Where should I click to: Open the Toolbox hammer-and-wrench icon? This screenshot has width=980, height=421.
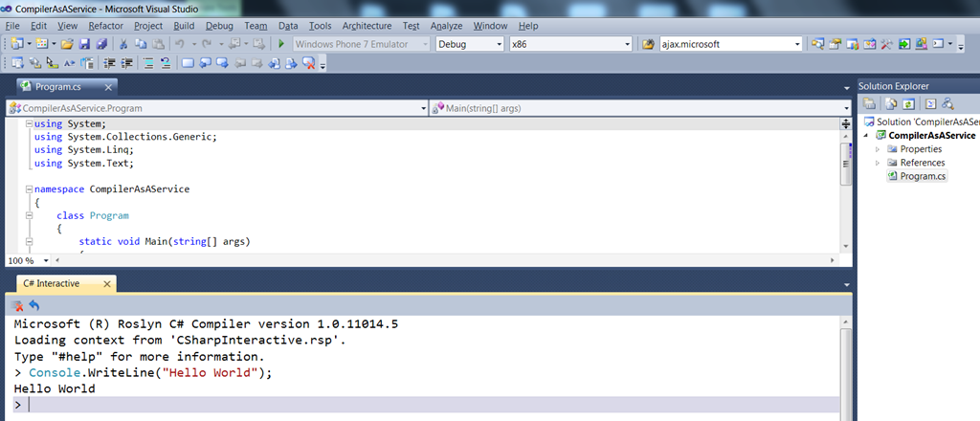(886, 44)
